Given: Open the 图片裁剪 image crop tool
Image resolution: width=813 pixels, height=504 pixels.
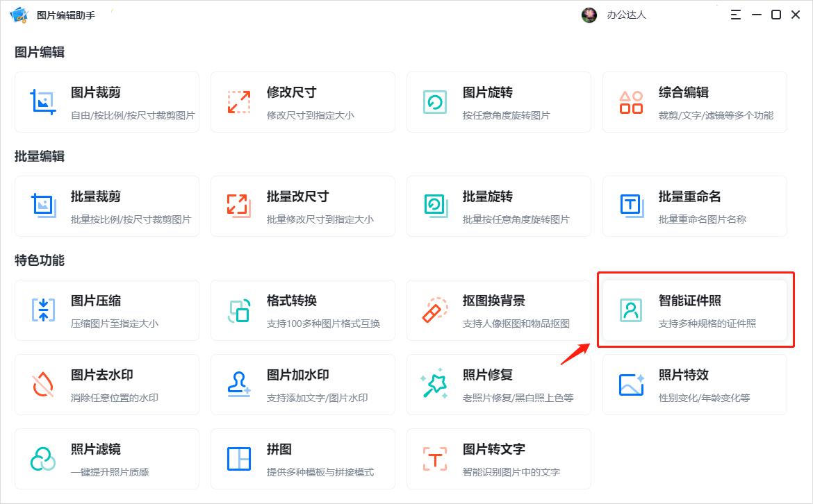Looking at the screenshot, I should [x=107, y=101].
